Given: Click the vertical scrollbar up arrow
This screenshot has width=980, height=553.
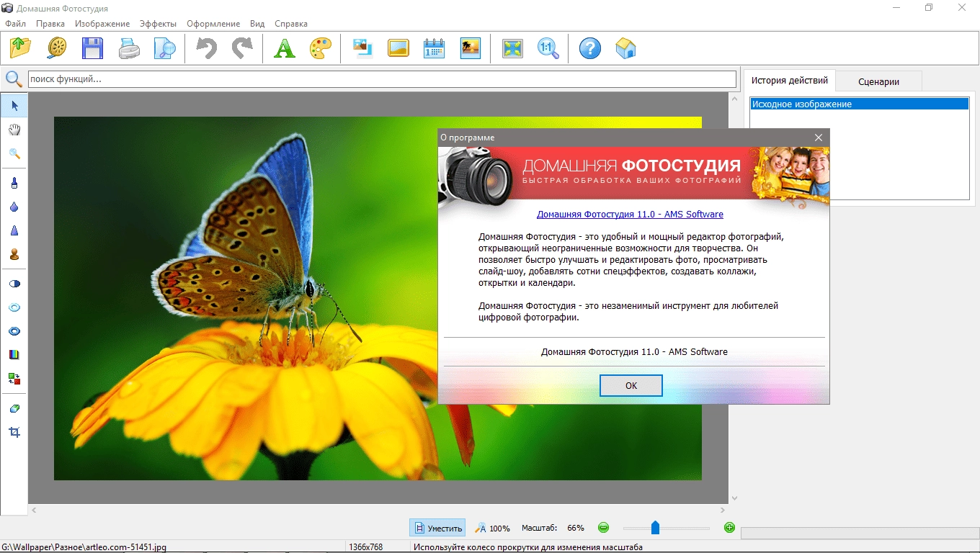Looking at the screenshot, I should tap(734, 99).
